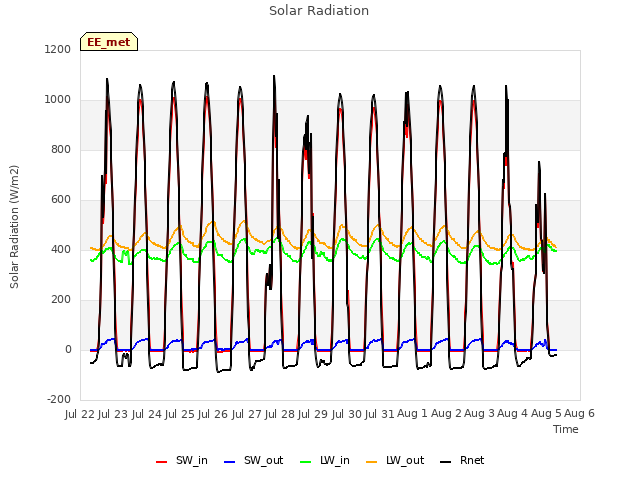Click the x-axis date label Jul 26
The image size is (640, 480).
point(213,414)
